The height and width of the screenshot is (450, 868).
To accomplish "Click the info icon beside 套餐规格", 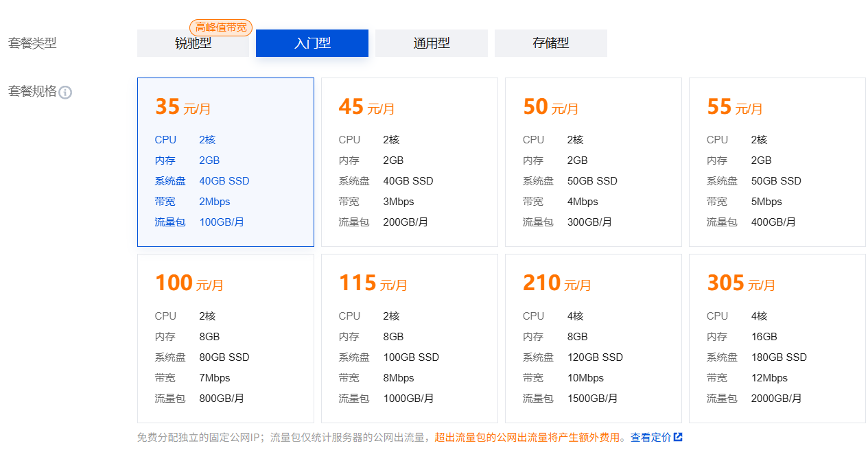I will click(65, 93).
